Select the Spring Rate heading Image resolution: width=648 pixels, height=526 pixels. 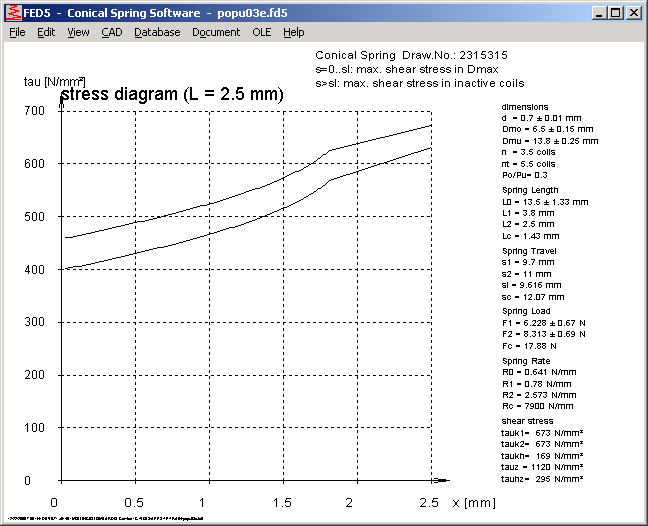point(526,360)
